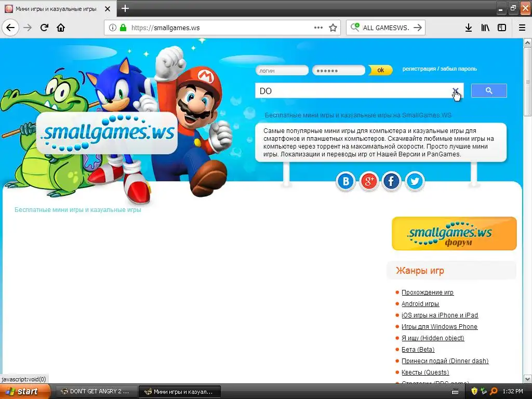
Task: Open iOS игры на iPhone и iPad link
Action: click(440, 315)
